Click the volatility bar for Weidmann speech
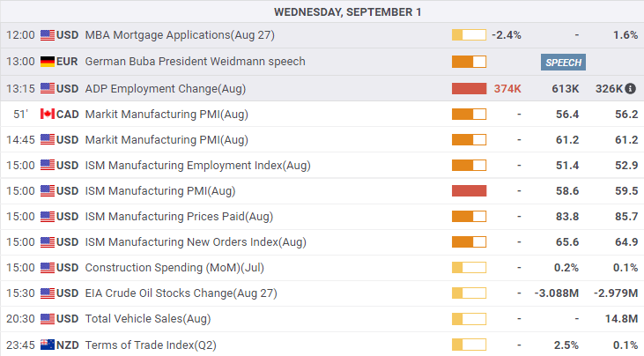The height and width of the screenshot is (356, 644). (469, 62)
